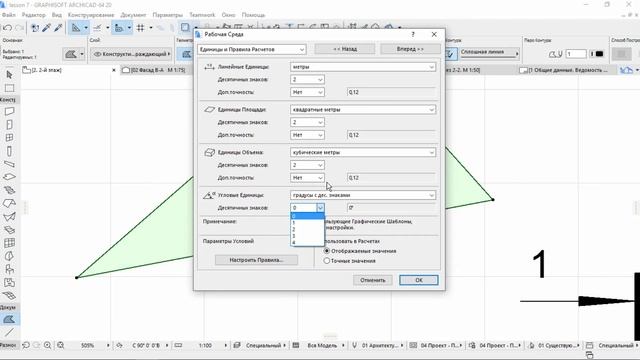Select Отображаемые значения radio button

(x=327, y=251)
